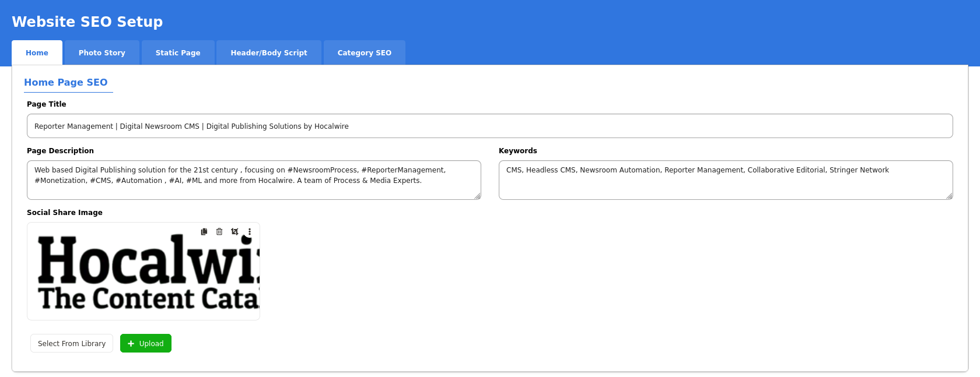
Task: Copy the social share image
Action: click(x=204, y=231)
